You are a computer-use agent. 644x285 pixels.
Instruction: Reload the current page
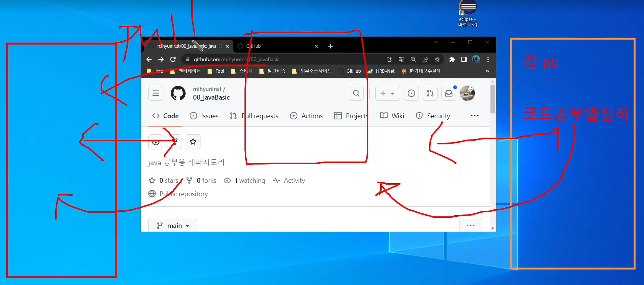point(173,59)
